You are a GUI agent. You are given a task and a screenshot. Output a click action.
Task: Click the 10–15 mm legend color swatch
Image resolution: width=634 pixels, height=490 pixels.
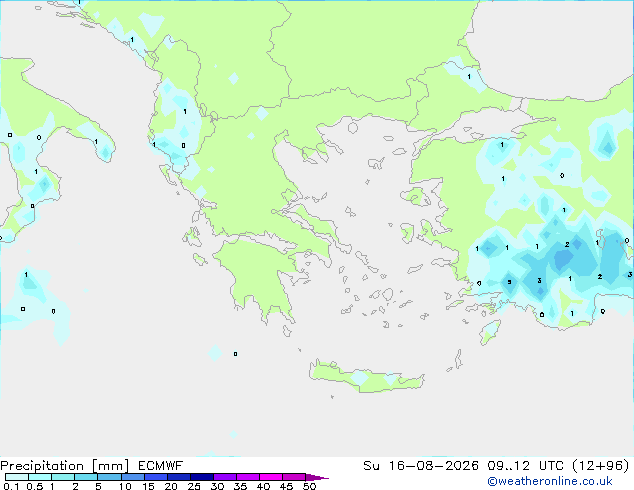tap(132, 477)
